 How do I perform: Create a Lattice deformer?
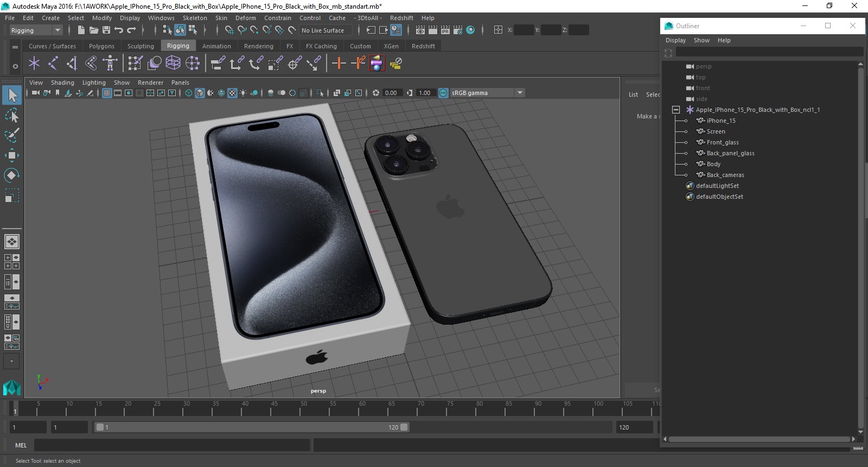[173, 64]
